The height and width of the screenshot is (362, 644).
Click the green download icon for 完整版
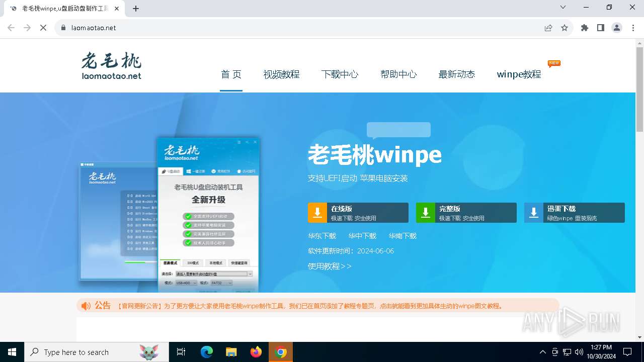pyautogui.click(x=426, y=213)
